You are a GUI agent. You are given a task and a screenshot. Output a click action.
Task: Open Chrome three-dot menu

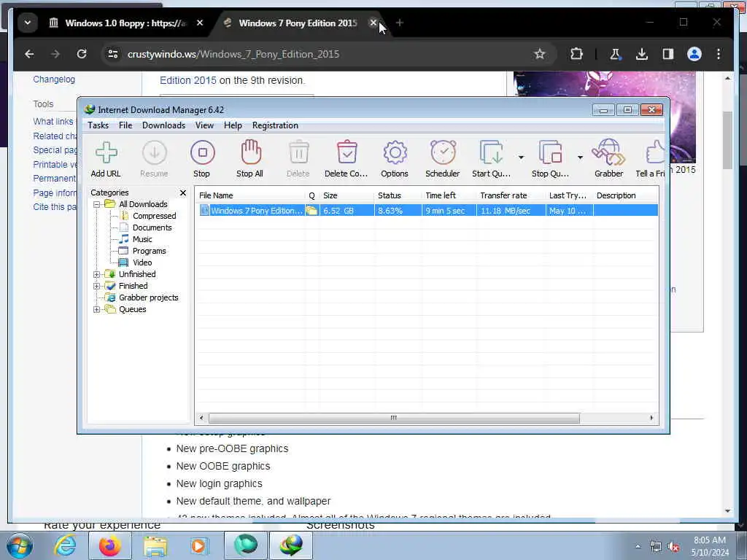tap(719, 54)
